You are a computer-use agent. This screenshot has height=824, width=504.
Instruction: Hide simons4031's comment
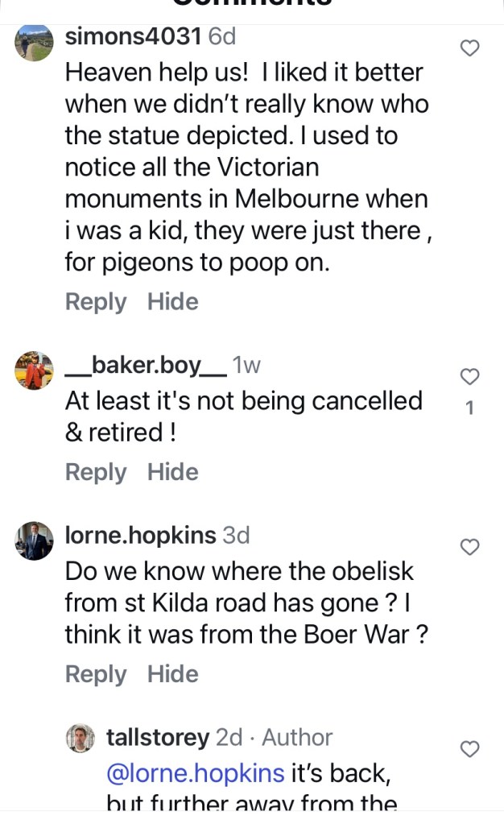[x=173, y=302]
